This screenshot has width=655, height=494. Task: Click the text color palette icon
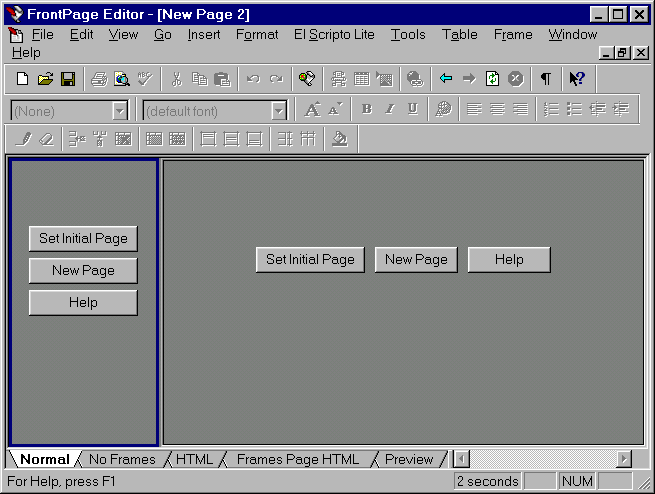click(x=443, y=110)
